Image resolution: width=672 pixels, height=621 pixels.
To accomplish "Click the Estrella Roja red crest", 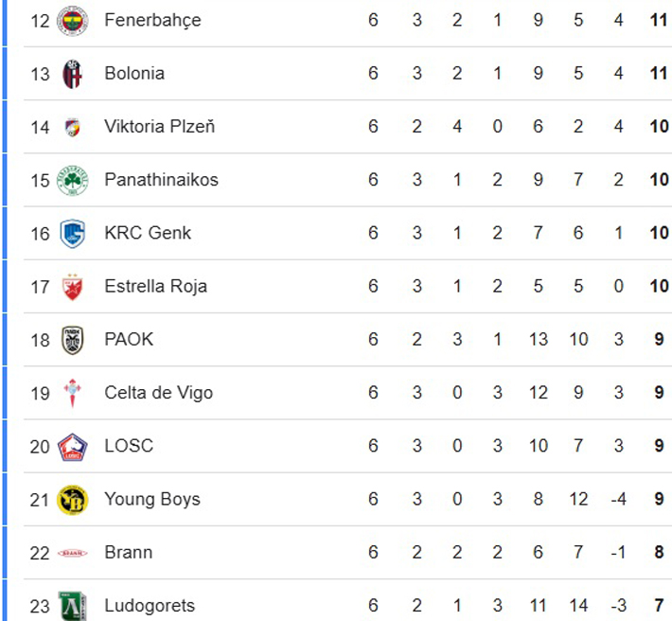I will tap(72, 287).
